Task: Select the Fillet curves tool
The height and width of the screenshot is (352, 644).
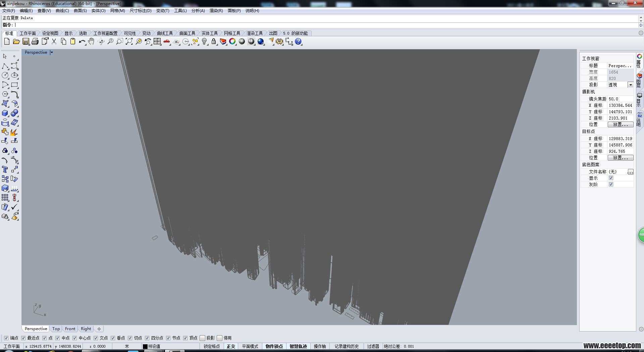Action: (14, 94)
